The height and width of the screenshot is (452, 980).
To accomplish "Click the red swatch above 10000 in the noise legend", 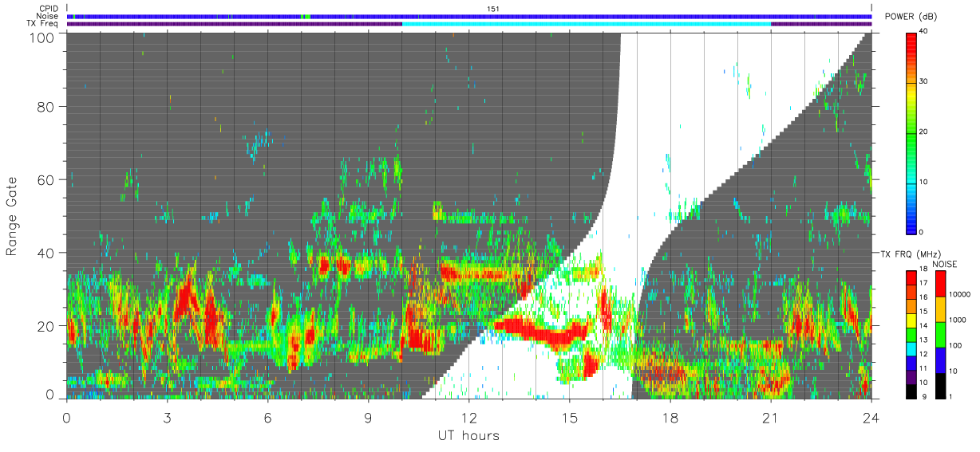I will tap(941, 284).
